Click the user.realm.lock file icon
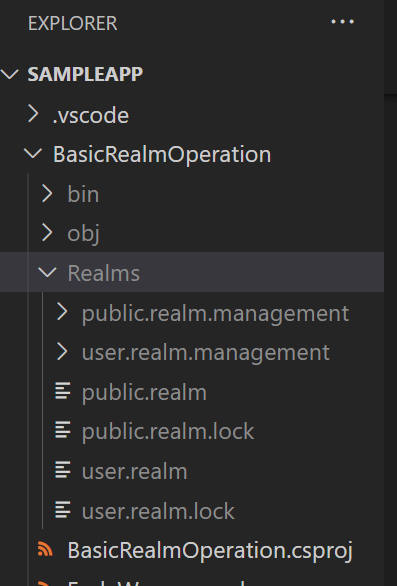 [63, 510]
